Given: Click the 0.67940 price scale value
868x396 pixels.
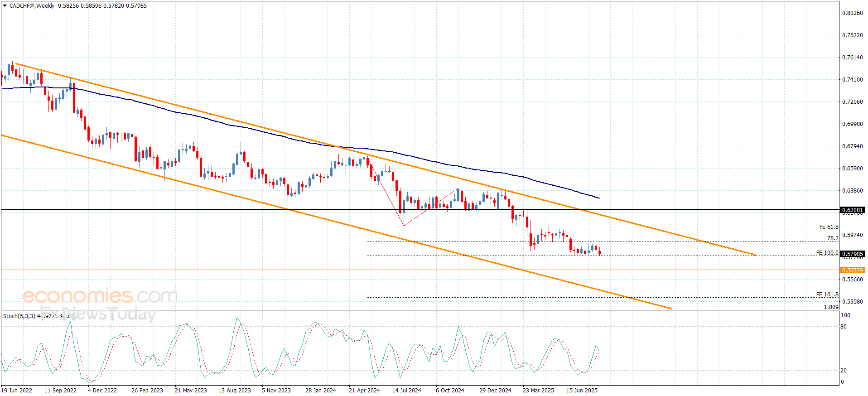Looking at the screenshot, I should (x=852, y=146).
